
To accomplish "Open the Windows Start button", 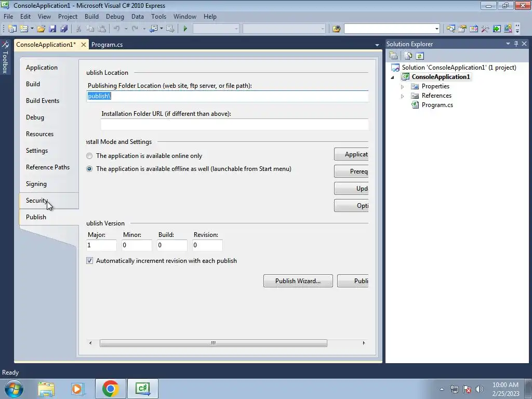I will coord(14,389).
